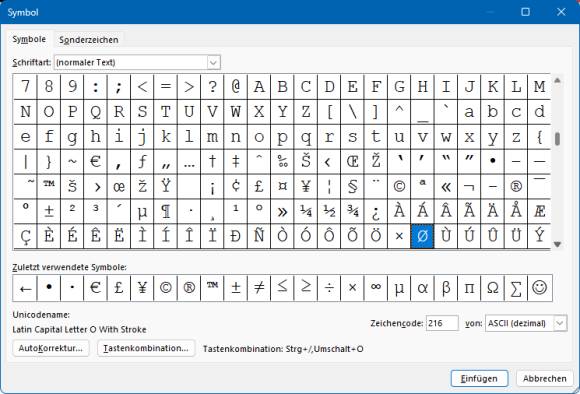
Task: Select the infinity symbol in recent symbols
Action: [x=376, y=288]
